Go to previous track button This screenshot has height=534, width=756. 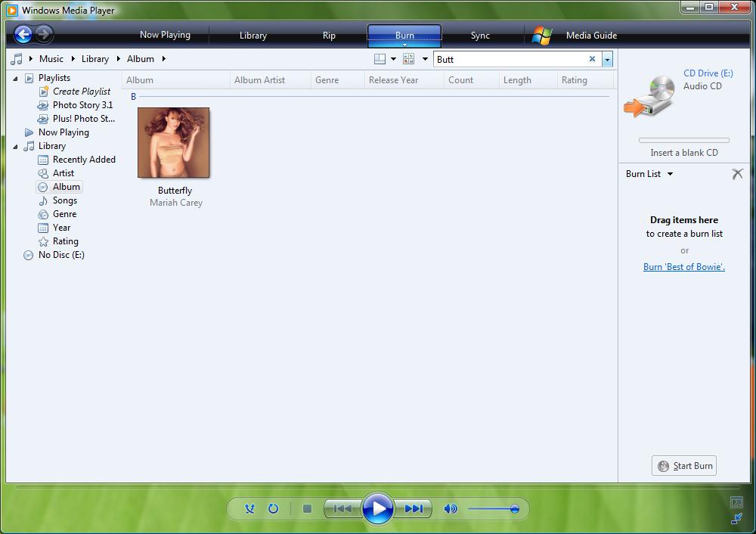tap(342, 508)
